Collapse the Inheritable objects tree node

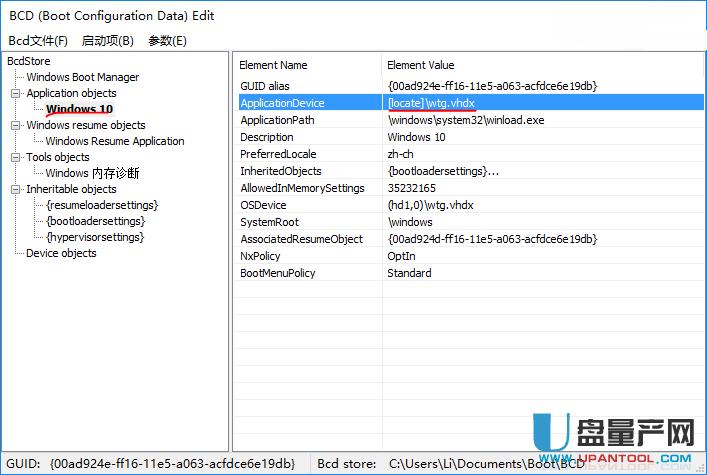(16, 189)
